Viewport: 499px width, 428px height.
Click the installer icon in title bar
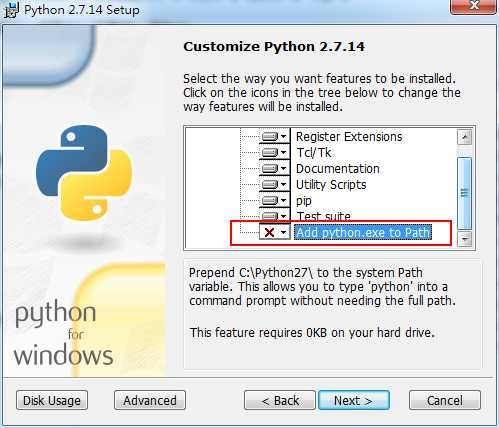tap(12, 10)
